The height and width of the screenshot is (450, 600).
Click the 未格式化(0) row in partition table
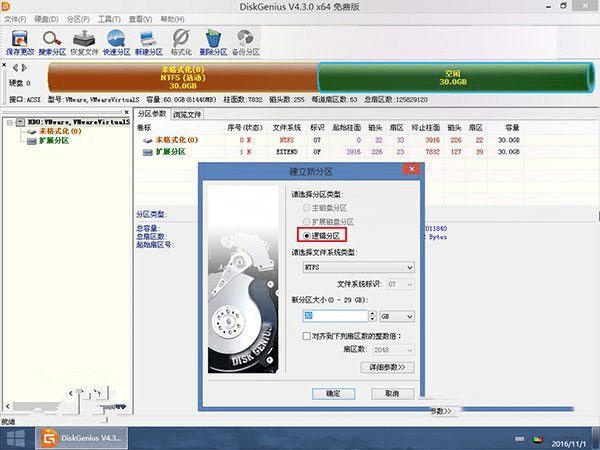tap(330, 140)
